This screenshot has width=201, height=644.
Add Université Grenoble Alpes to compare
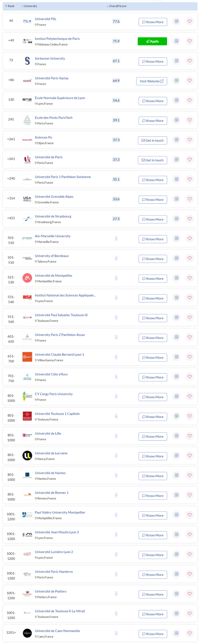[x=177, y=199]
